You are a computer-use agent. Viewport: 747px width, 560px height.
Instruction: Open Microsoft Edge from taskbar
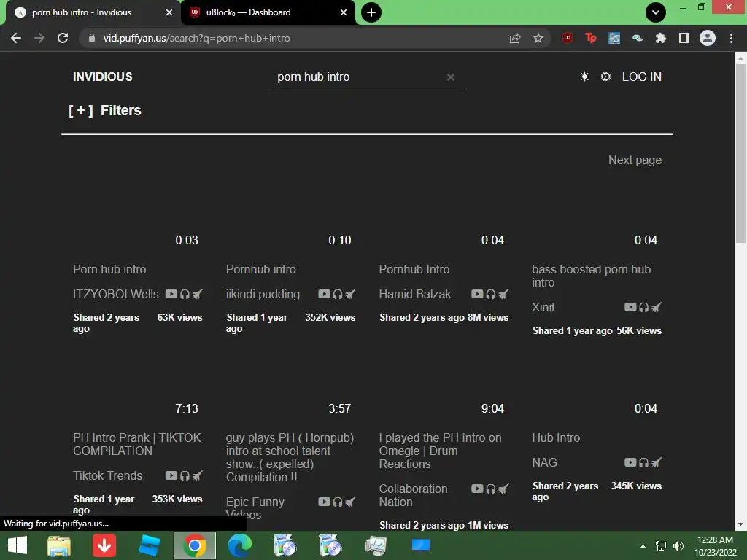(239, 545)
